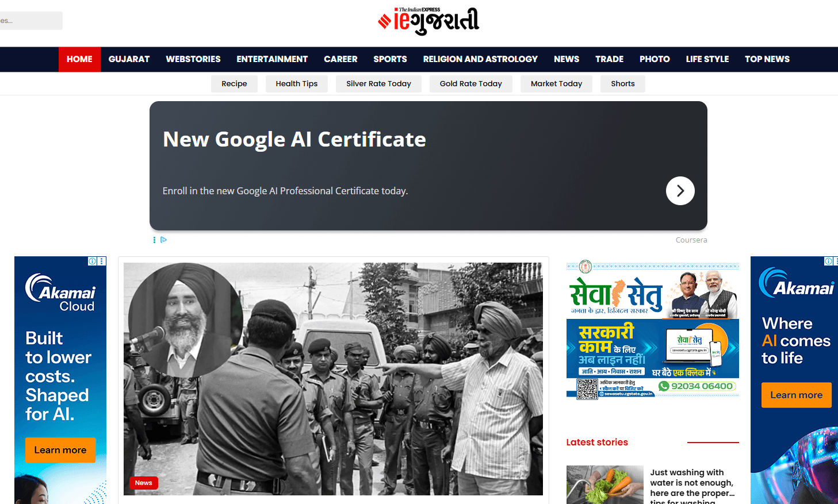838x504 pixels.
Task: Check Gold Rate Today
Action: click(x=471, y=84)
